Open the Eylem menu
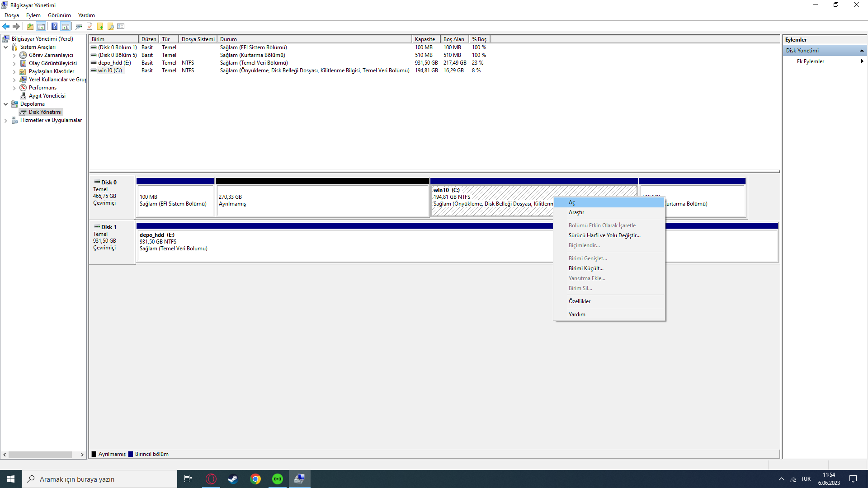The image size is (868, 488). point(33,15)
